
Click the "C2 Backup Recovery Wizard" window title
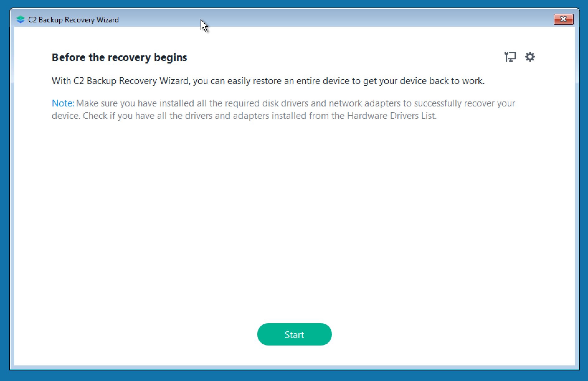[73, 20]
